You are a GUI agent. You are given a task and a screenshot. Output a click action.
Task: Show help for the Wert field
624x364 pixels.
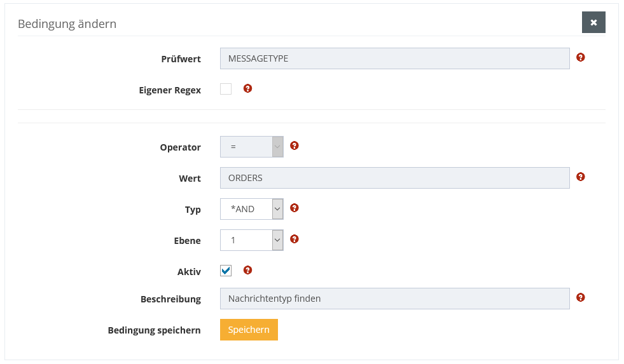tap(580, 177)
